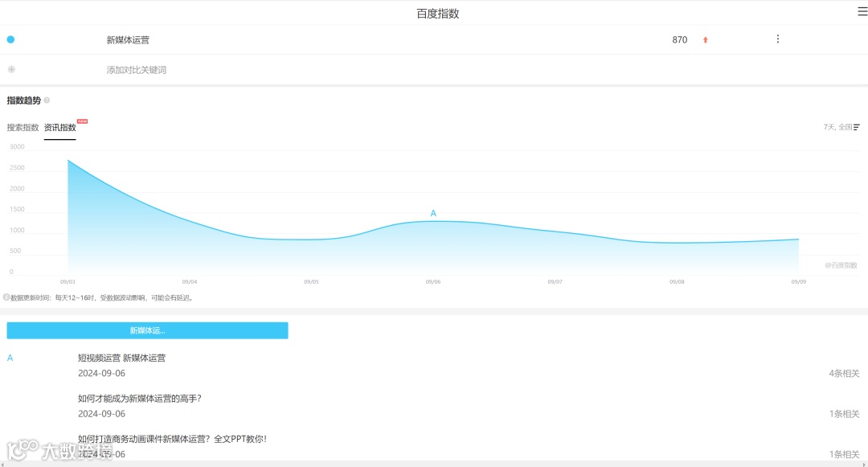Click the 新媒体运... blue keyword button
Image resolution: width=868 pixels, height=467 pixels.
pos(147,330)
